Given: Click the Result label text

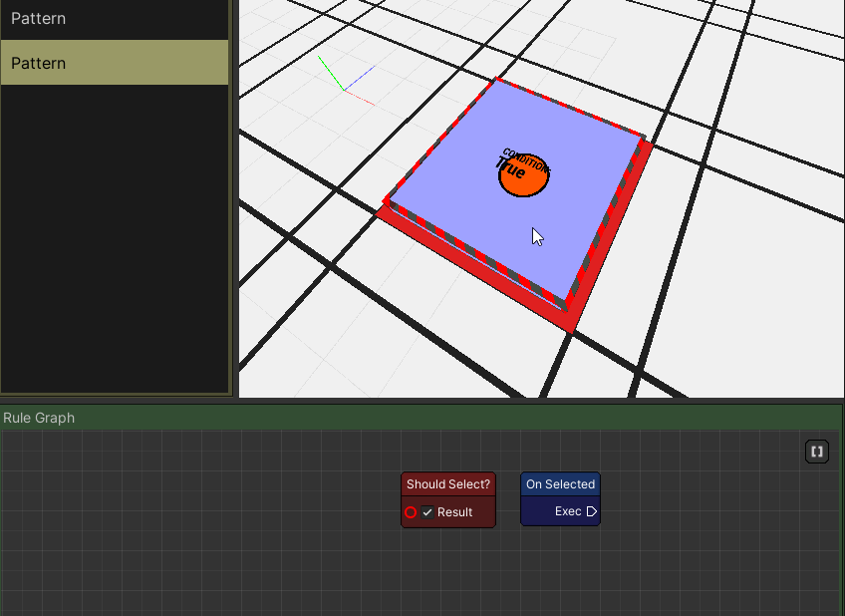Looking at the screenshot, I should [x=454, y=512].
